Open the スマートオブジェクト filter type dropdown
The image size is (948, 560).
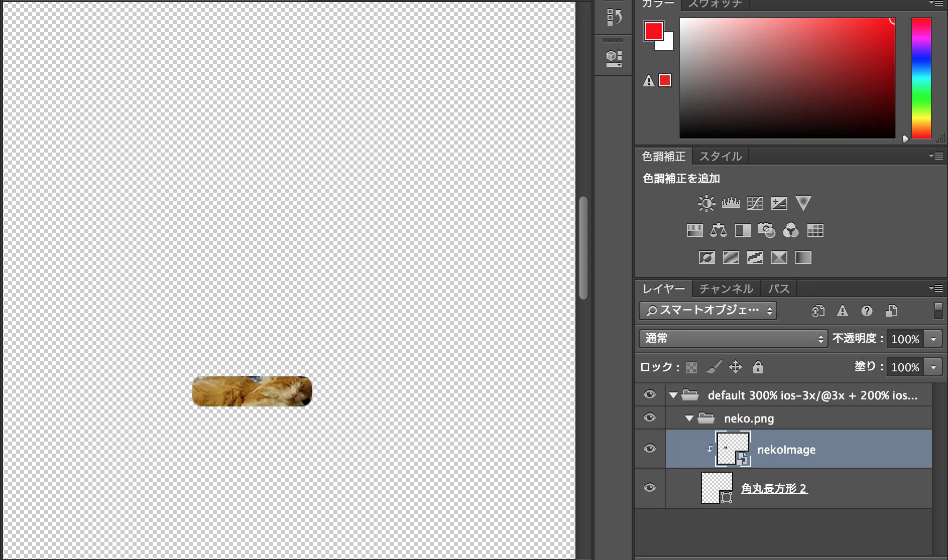tap(708, 311)
